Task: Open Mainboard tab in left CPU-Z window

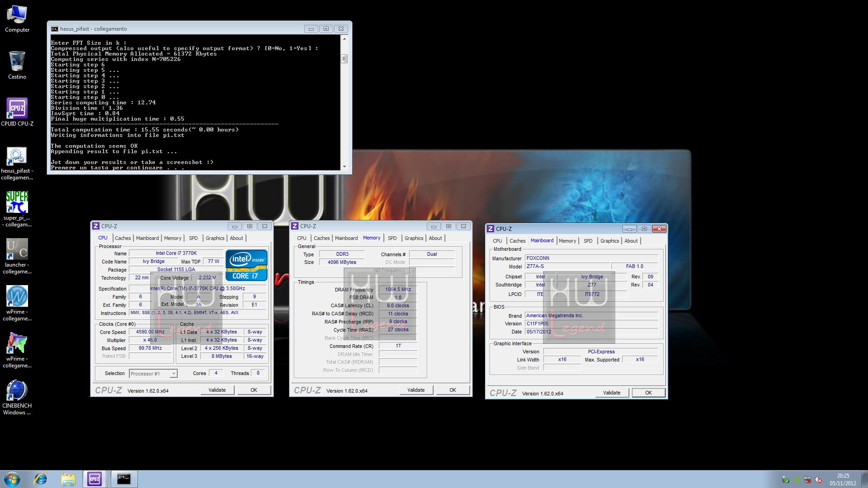Action: 147,238
